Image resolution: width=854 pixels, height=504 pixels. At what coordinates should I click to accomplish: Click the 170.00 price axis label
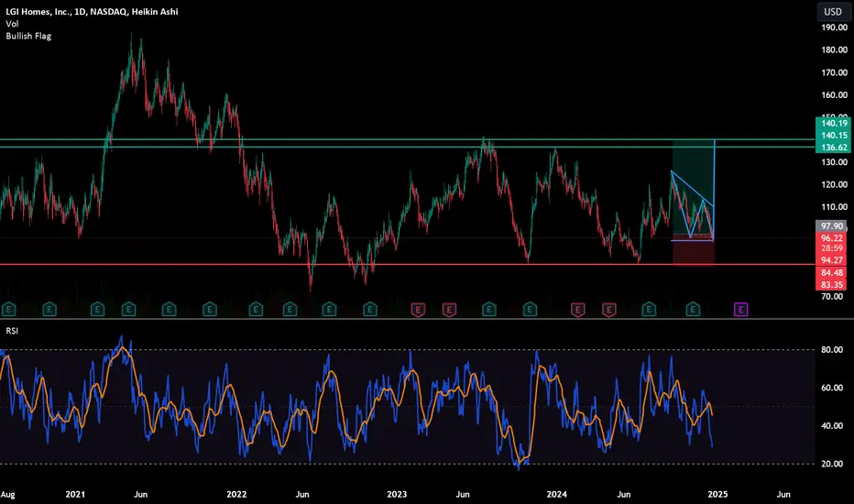coord(835,72)
